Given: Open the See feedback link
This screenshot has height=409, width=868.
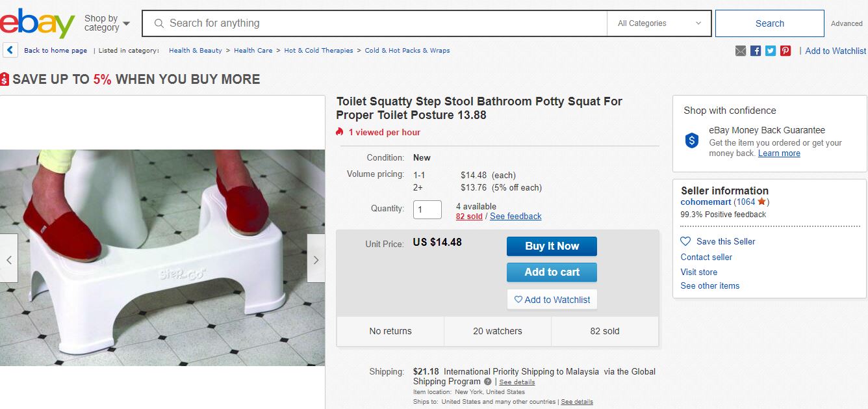Looking at the screenshot, I should click(x=515, y=217).
